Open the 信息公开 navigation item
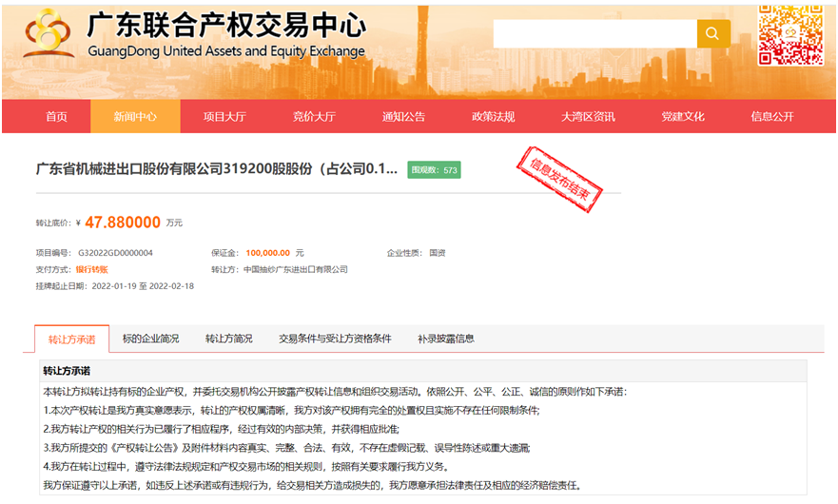The height and width of the screenshot is (504, 838). 772,117
